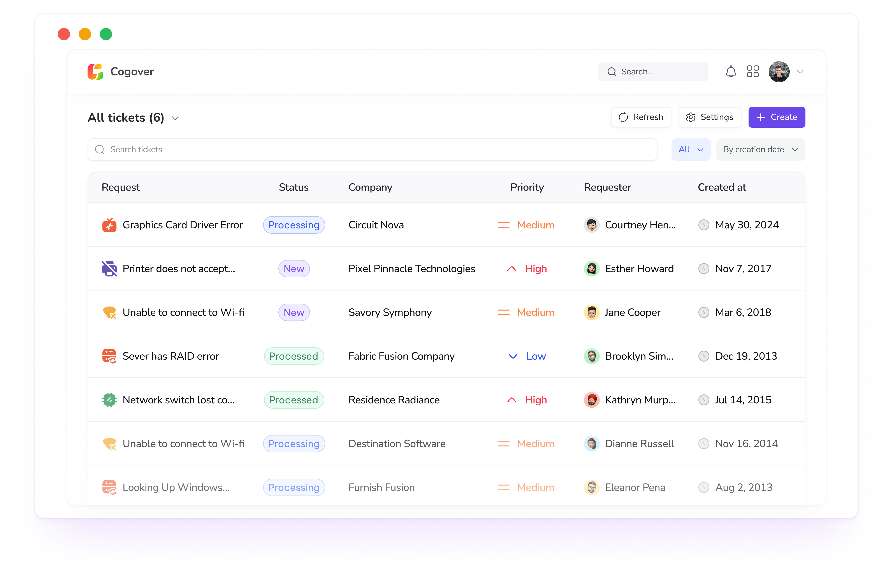Click the Mar 6, 2018 date
Screen dimensions: 893x588
743,312
